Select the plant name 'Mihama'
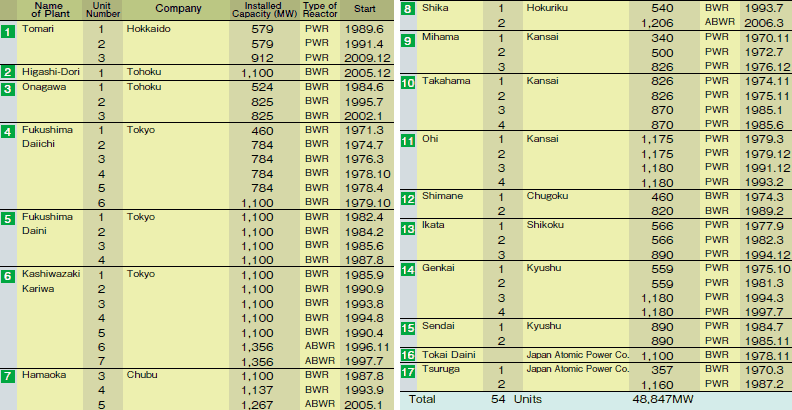The height and width of the screenshot is (410, 792). click(x=441, y=37)
